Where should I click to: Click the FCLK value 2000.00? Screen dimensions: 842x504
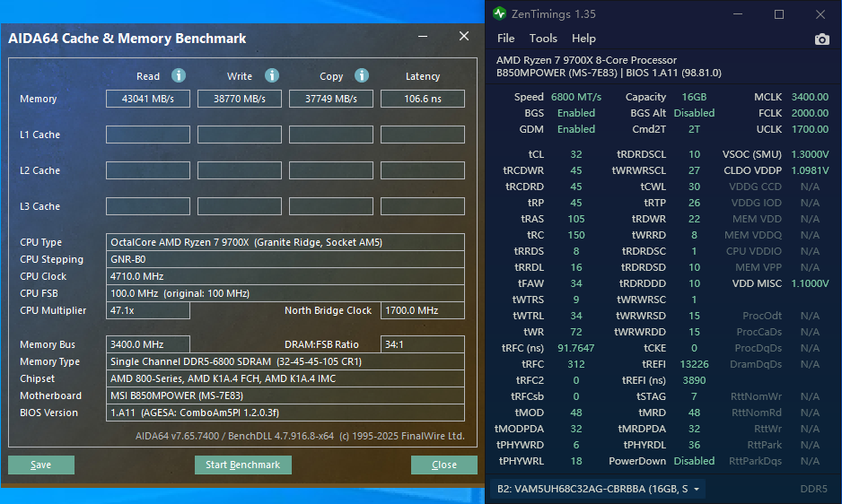click(x=810, y=113)
